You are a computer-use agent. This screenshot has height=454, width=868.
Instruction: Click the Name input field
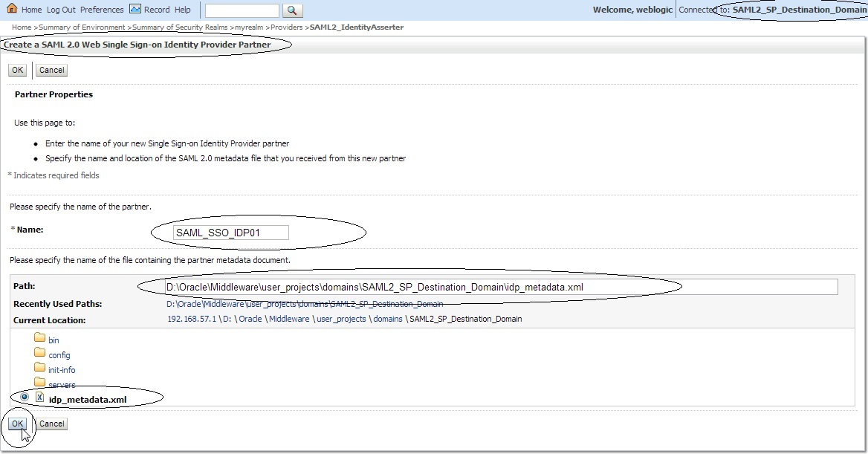pyautogui.click(x=231, y=233)
